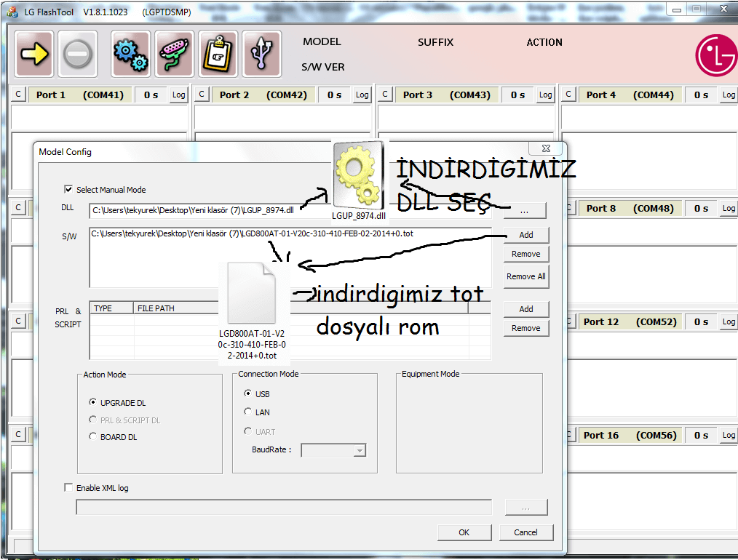Click Remove All button for S/W
Viewport: 738px width, 560px height.
coord(525,276)
